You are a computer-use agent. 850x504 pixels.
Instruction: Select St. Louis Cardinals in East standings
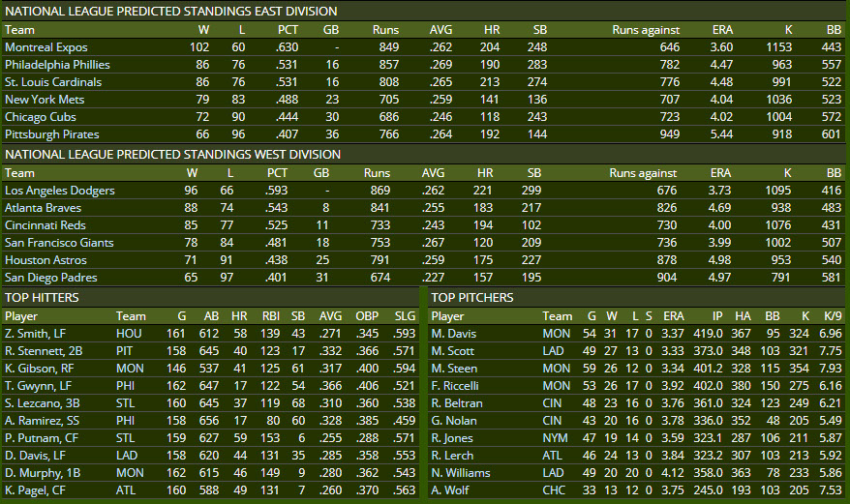point(52,82)
